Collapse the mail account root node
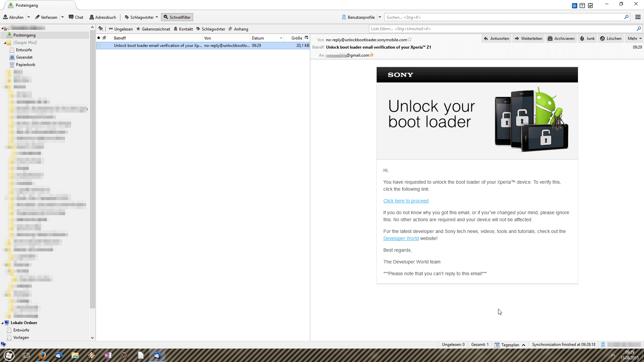 coord(2,28)
